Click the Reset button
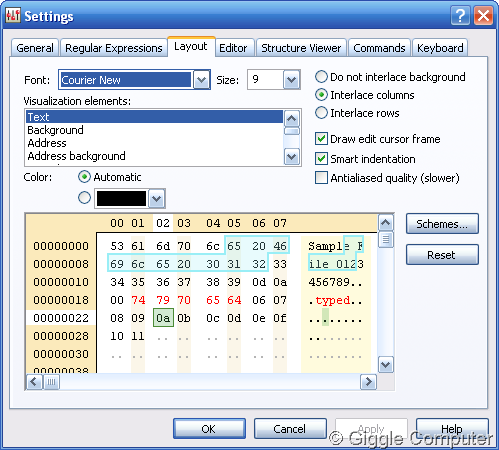Image resolution: width=499 pixels, height=450 pixels. tap(442, 255)
